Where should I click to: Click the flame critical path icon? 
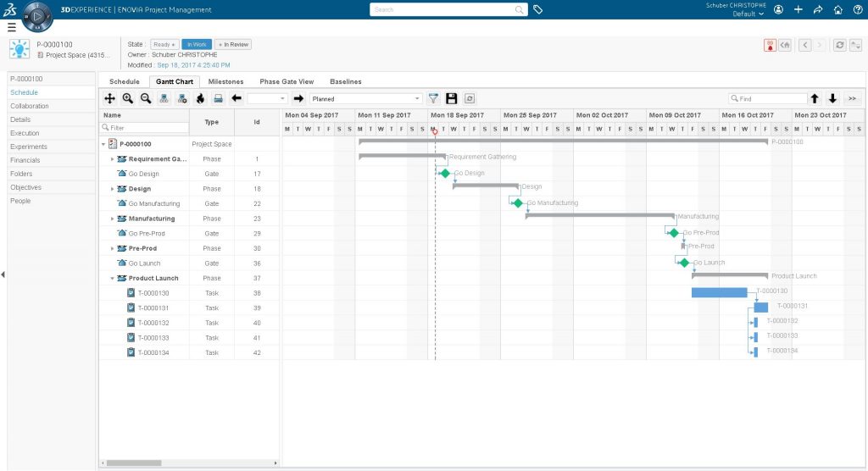click(200, 98)
